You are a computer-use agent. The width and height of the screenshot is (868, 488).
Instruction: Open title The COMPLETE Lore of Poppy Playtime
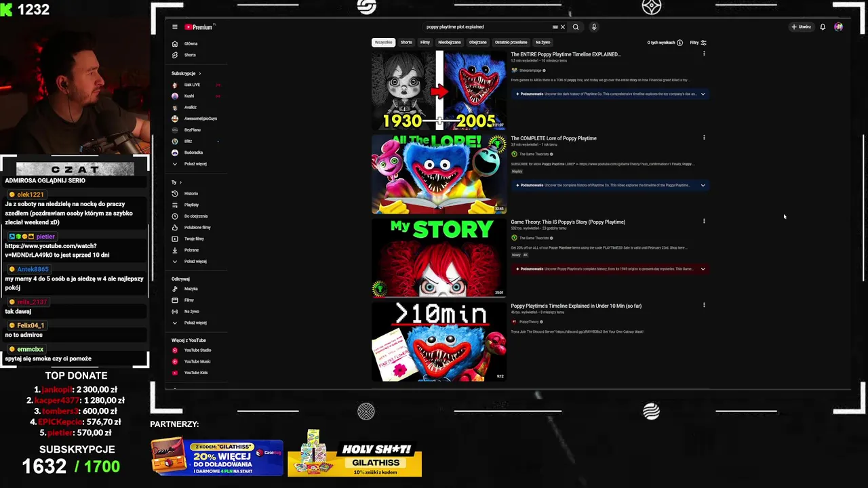click(553, 138)
